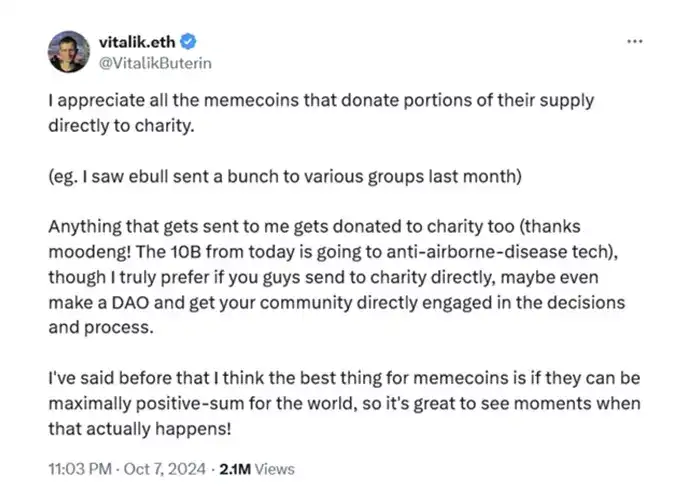Click 'directly to charity.' ending first paragraph
Viewport: 700px width, 500px height.
click(121, 126)
